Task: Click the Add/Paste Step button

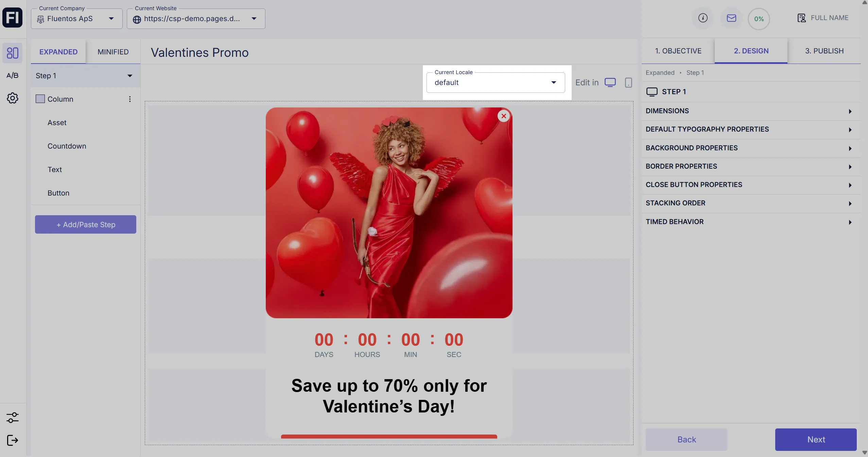Action: (86, 224)
